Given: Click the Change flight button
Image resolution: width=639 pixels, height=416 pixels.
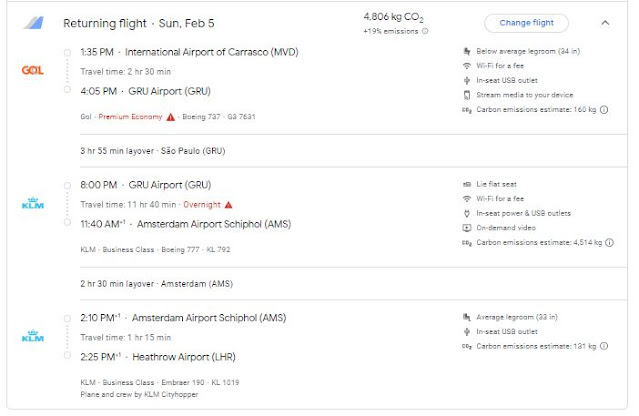Looking at the screenshot, I should (526, 22).
